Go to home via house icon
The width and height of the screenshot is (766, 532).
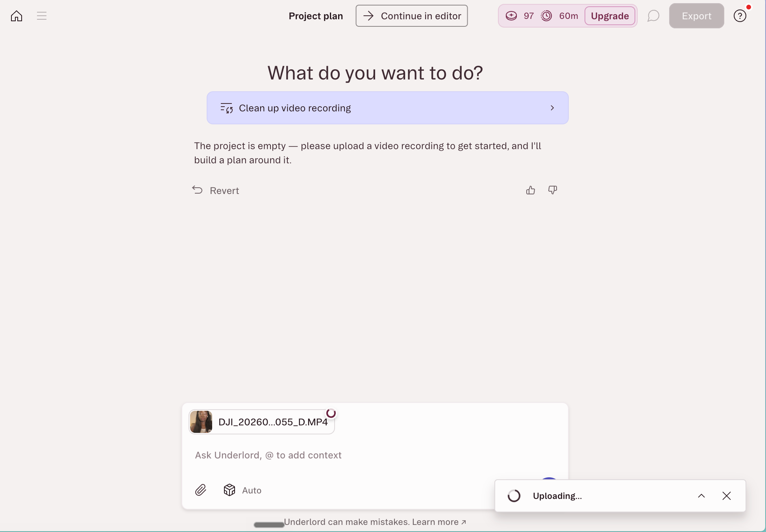click(17, 16)
